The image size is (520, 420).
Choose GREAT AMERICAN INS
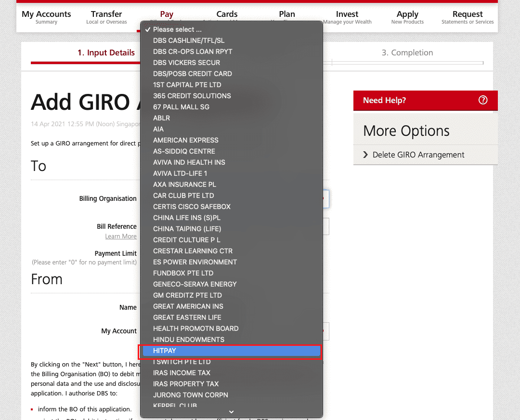(232, 306)
